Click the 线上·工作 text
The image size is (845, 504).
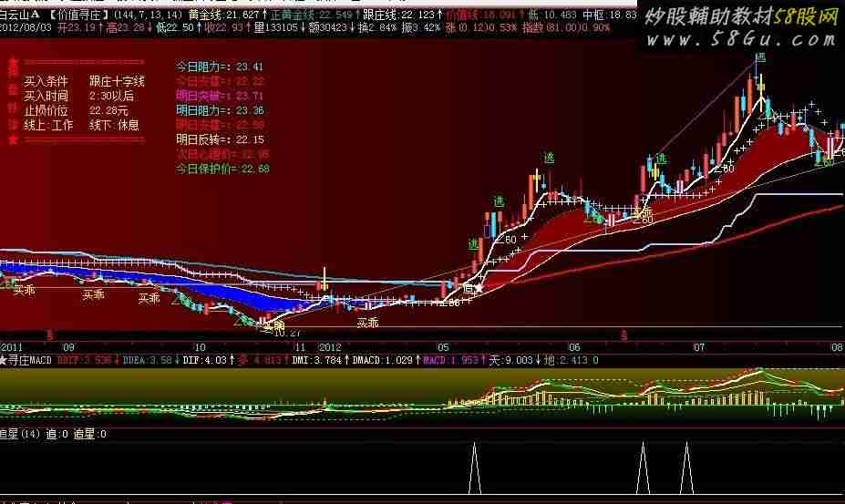pos(48,125)
